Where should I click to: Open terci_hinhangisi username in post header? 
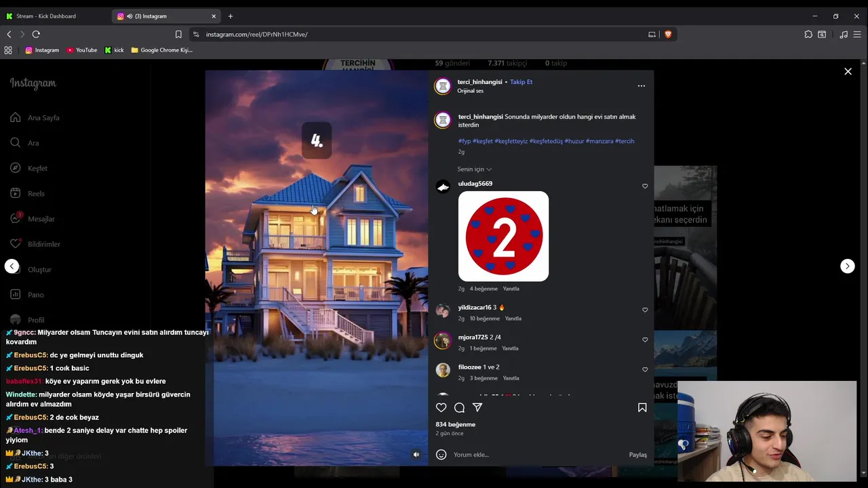click(479, 82)
